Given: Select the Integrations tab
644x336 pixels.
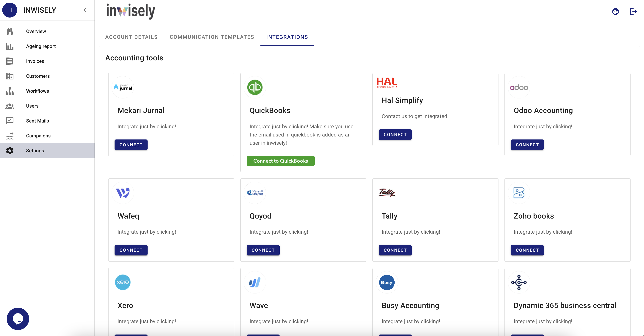Looking at the screenshot, I should tap(287, 37).
